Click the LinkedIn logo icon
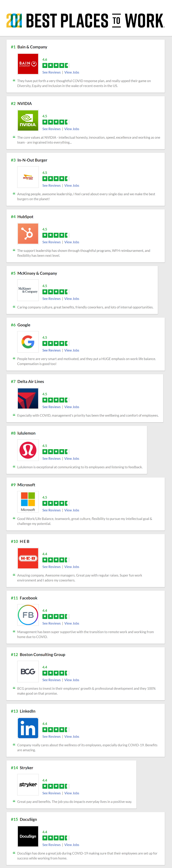This screenshot has width=172, height=868. pyautogui.click(x=28, y=728)
